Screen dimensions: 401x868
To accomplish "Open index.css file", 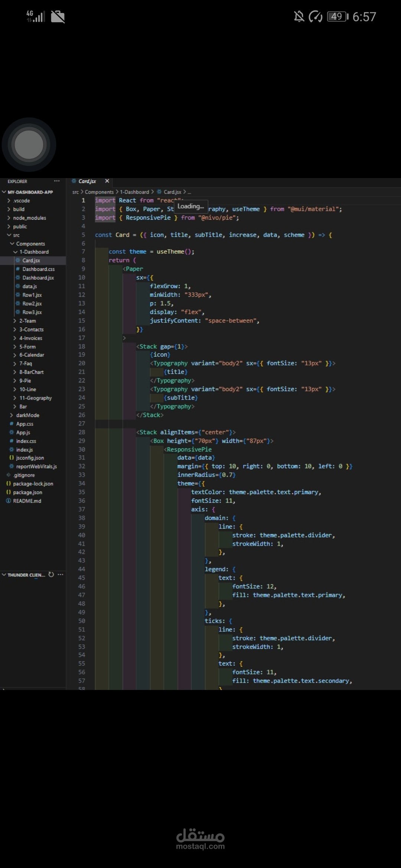I will [26, 441].
